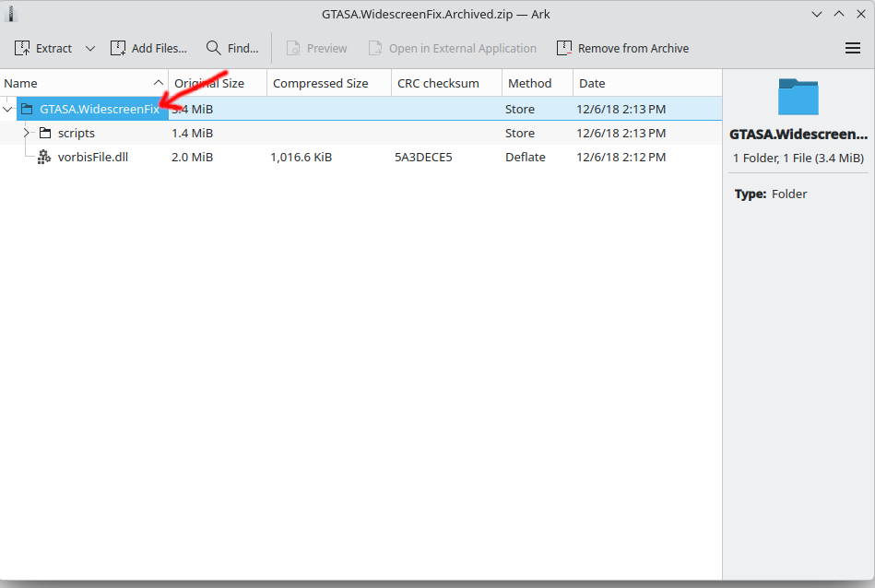Collapse the GTASA.WidescreenFix folder
The width and height of the screenshot is (875, 588).
(7, 110)
